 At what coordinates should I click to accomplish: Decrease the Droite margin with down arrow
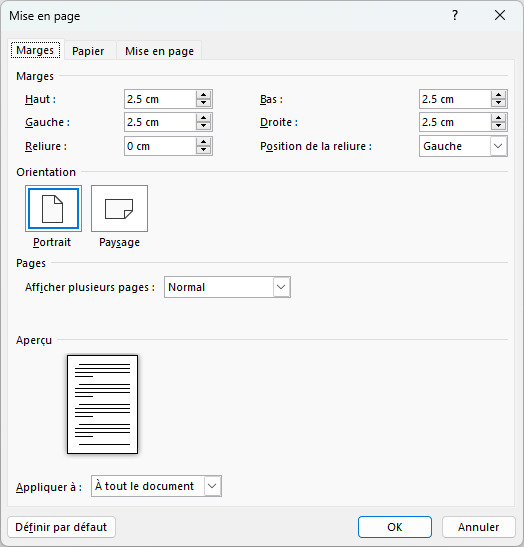tap(499, 126)
